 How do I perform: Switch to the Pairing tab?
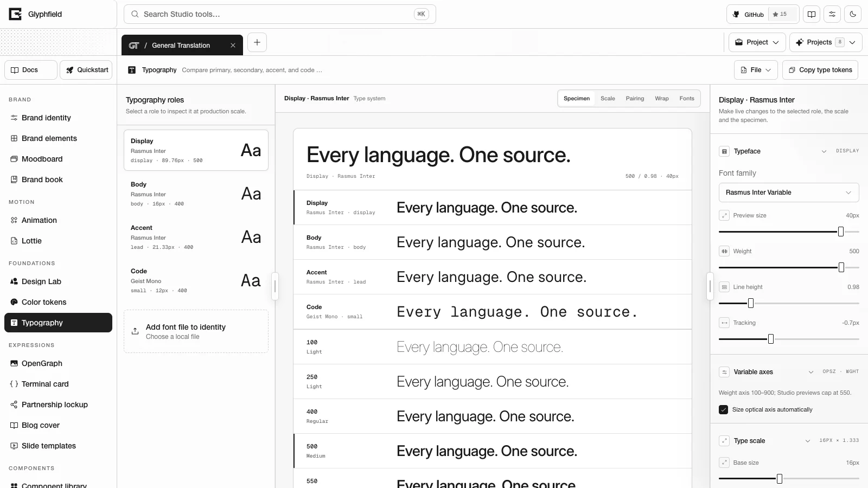pyautogui.click(x=635, y=99)
